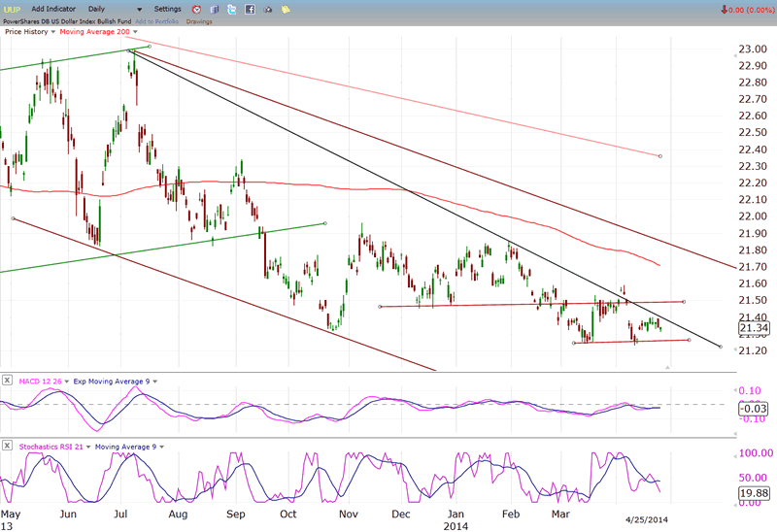The width and height of the screenshot is (777, 532).
Task: Open the Add Indicator menu
Action: click(x=55, y=9)
